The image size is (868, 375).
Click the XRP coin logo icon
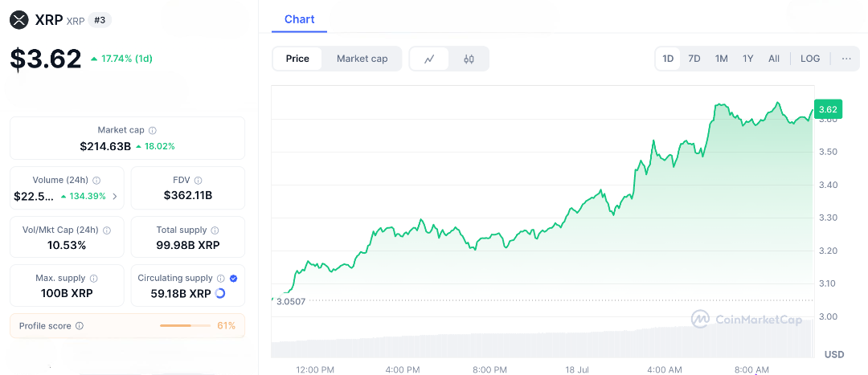click(x=19, y=20)
